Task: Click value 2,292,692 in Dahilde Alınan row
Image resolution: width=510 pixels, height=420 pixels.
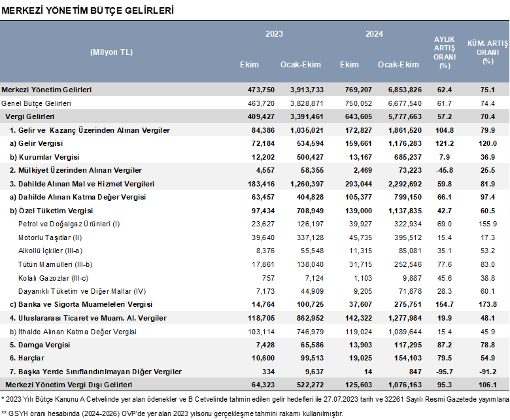Action: point(405,184)
